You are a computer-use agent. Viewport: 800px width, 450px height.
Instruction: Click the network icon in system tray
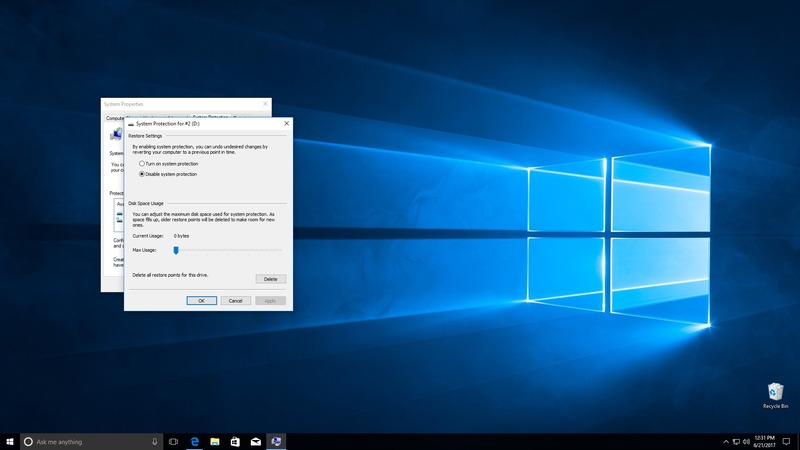click(x=736, y=441)
